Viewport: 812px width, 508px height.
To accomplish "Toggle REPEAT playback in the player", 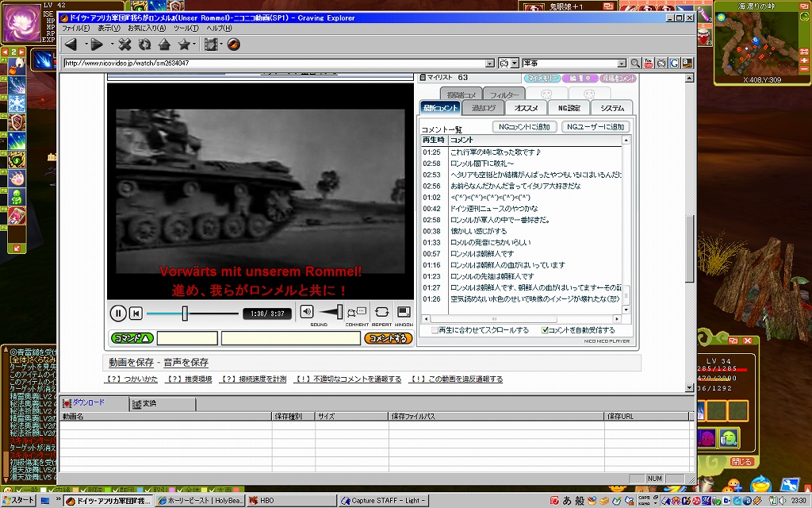I will click(x=381, y=312).
